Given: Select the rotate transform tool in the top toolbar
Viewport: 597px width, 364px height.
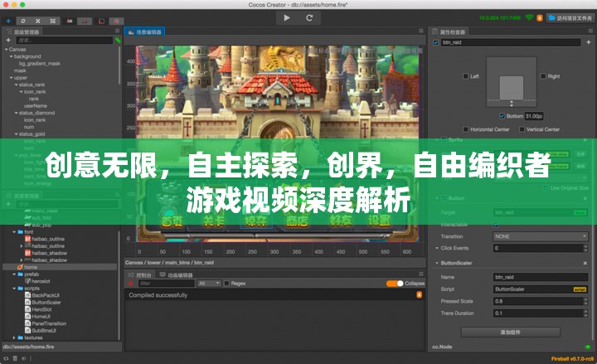Looking at the screenshot, I should point(23,21).
